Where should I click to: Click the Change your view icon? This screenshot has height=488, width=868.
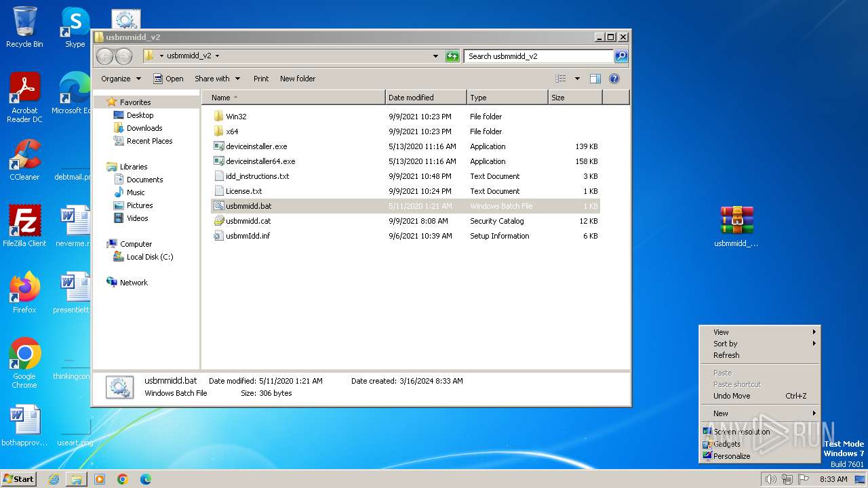(x=560, y=79)
